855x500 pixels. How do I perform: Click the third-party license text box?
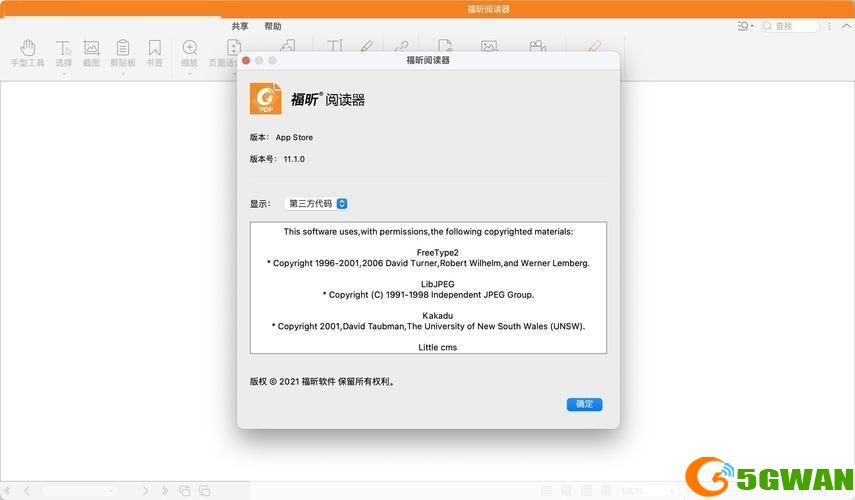pyautogui.click(x=428, y=287)
